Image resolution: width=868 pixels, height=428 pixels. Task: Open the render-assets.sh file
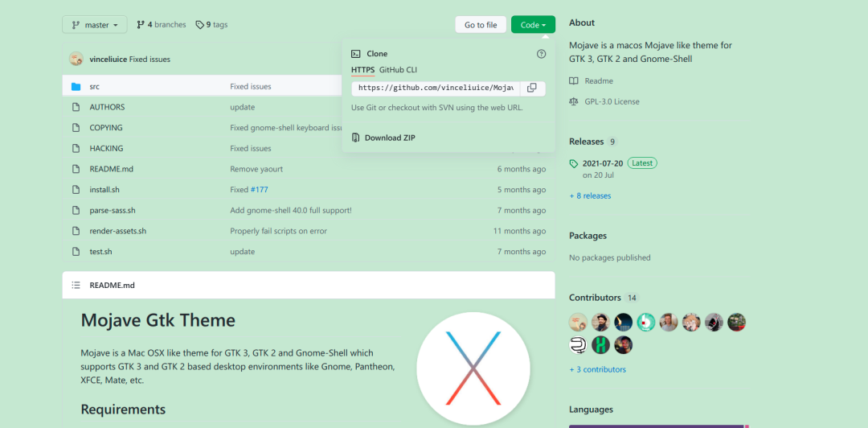click(x=118, y=231)
